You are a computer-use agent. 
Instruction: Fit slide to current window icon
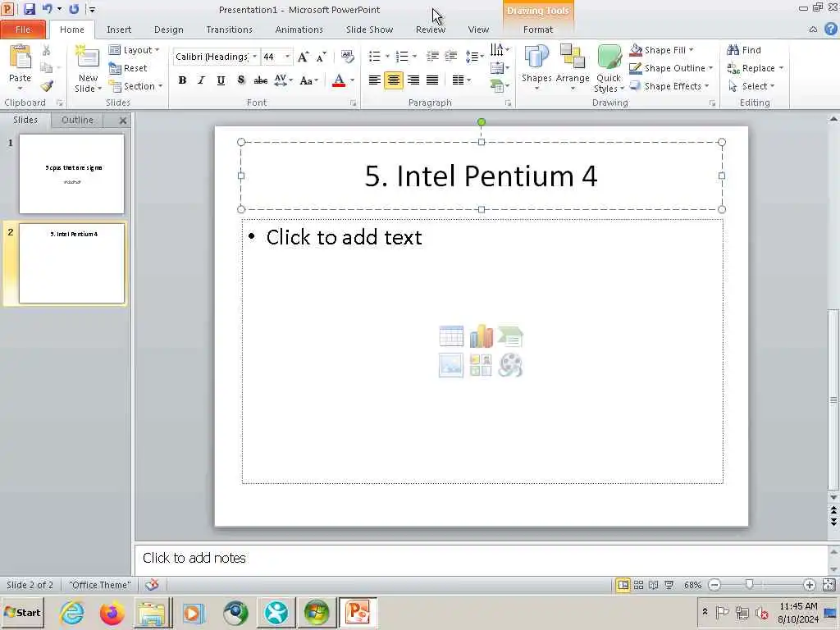(x=829, y=585)
